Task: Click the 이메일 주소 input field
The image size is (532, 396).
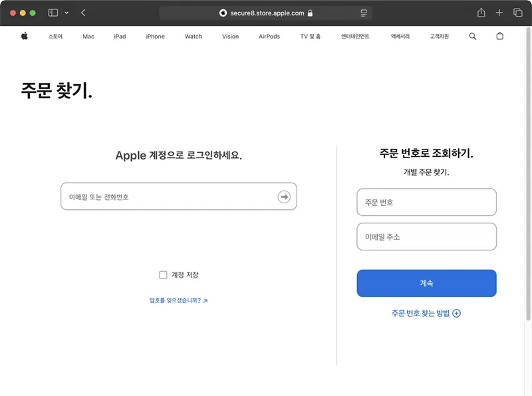Action: [426, 237]
